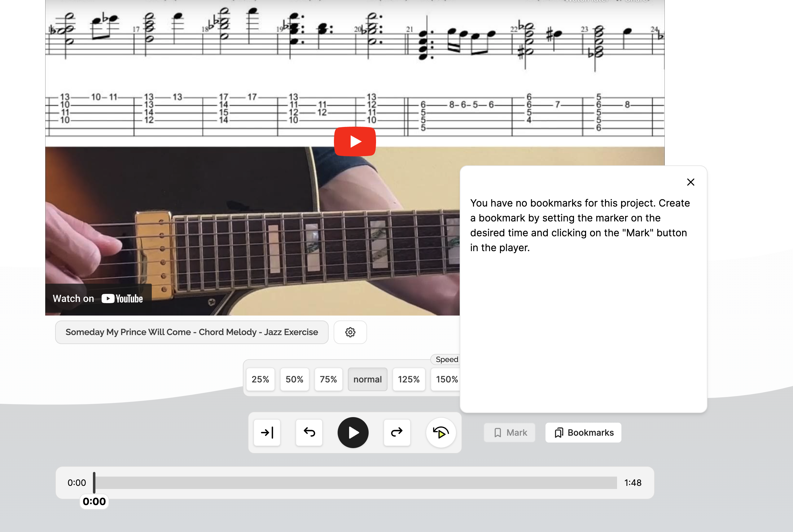Click the timeline playhead marker
The width and height of the screenshot is (793, 532).
(x=94, y=482)
